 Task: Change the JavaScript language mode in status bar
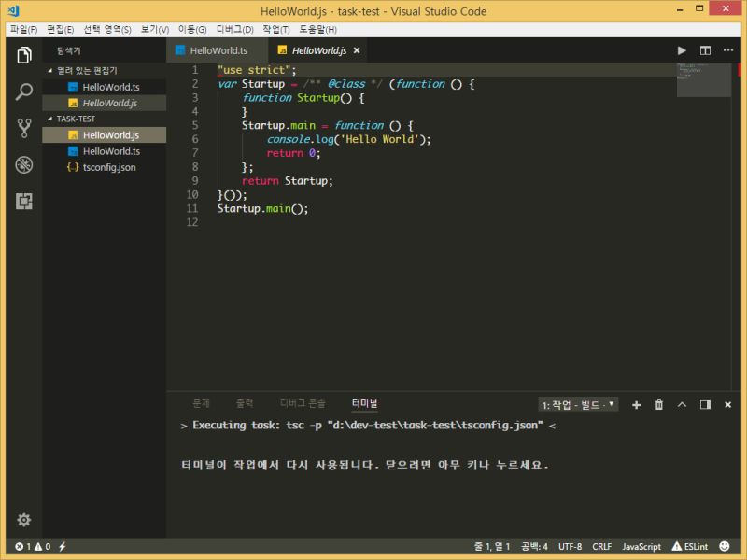click(642, 547)
